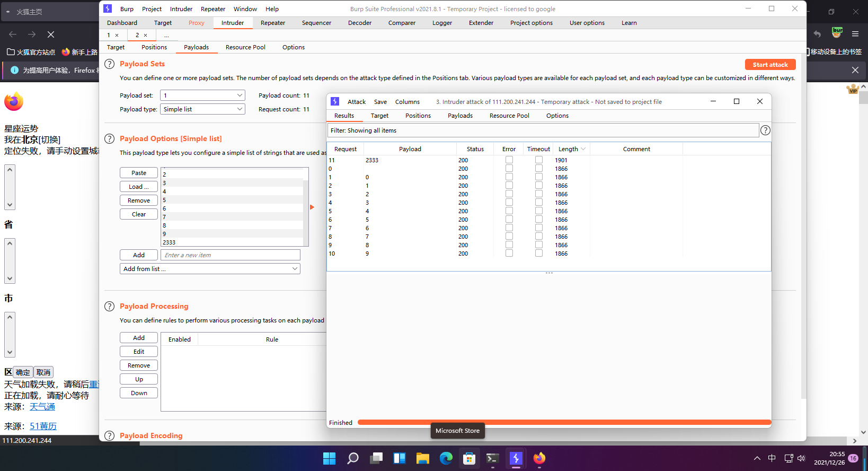Viewport: 868px width, 471px height.
Task: Toggle Error checkbox for request 11
Action: pos(509,160)
